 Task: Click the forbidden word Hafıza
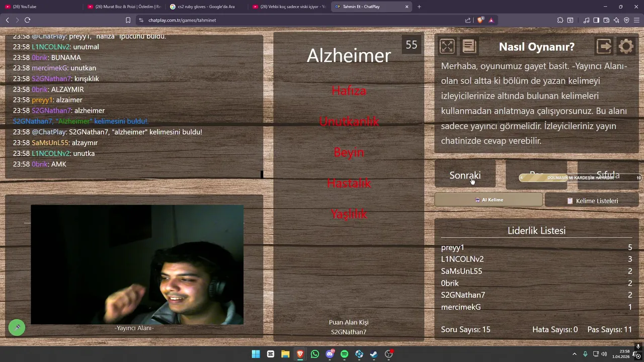[349, 90]
